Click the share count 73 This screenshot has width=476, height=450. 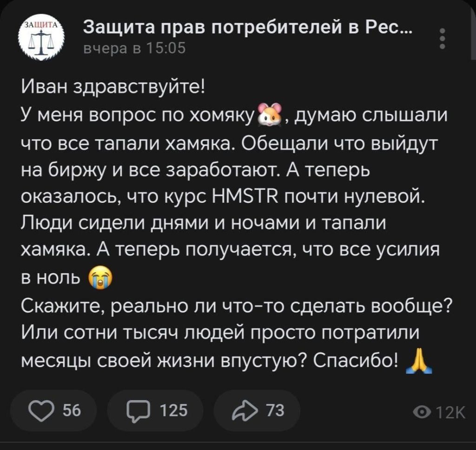(274, 410)
